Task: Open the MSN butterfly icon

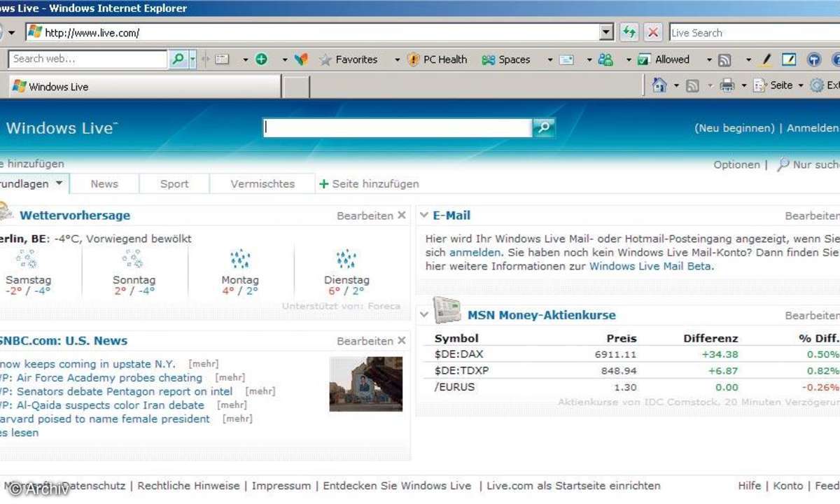Action: coord(301,59)
